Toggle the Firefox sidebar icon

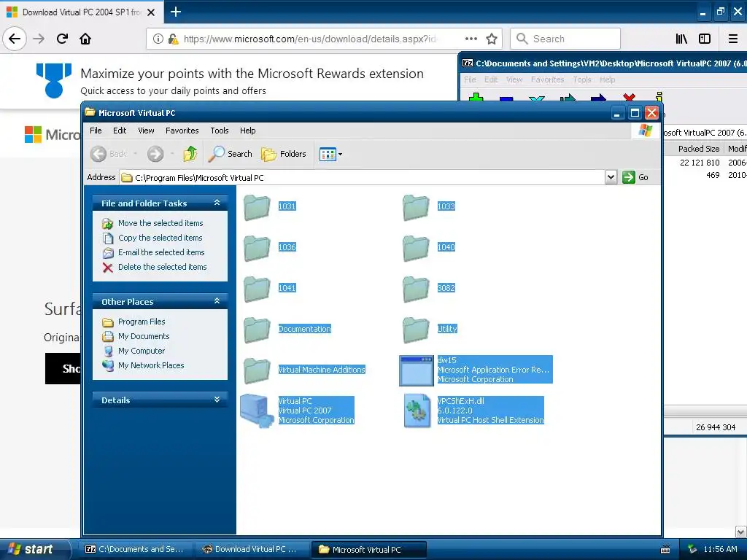[x=705, y=39]
